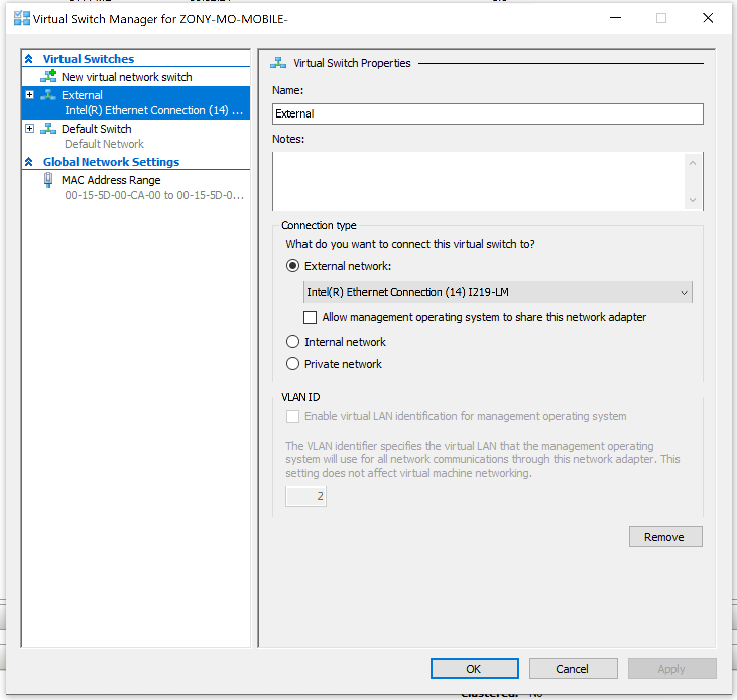Viewport: 737px width, 700px height.
Task: Expand the Default Switch tree node
Action: tap(30, 128)
